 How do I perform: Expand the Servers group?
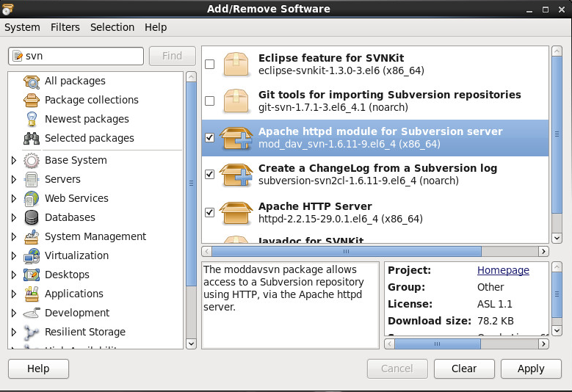tap(14, 179)
